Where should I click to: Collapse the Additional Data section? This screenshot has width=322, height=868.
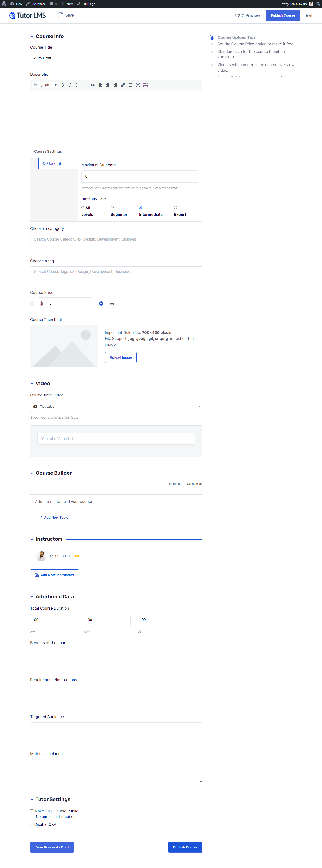32,597
